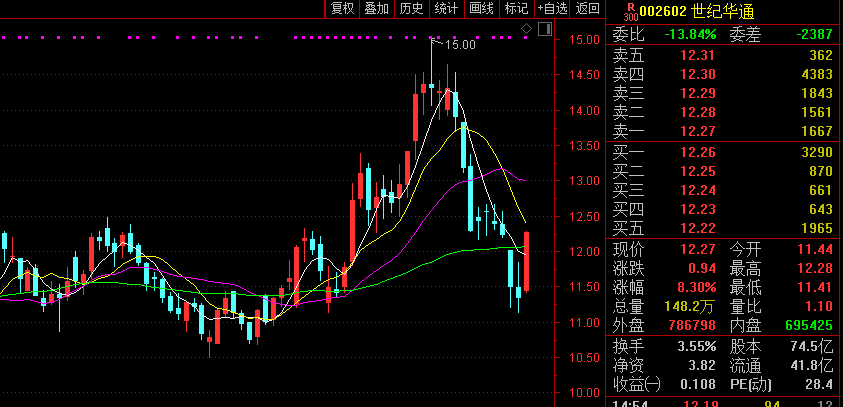843x407 pixels.
Task: Click the diamond icon above the chart
Action: pyautogui.click(x=528, y=29)
